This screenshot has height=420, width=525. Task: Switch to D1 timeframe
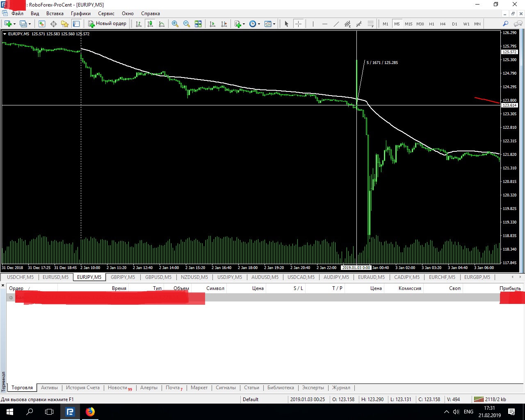(454, 24)
